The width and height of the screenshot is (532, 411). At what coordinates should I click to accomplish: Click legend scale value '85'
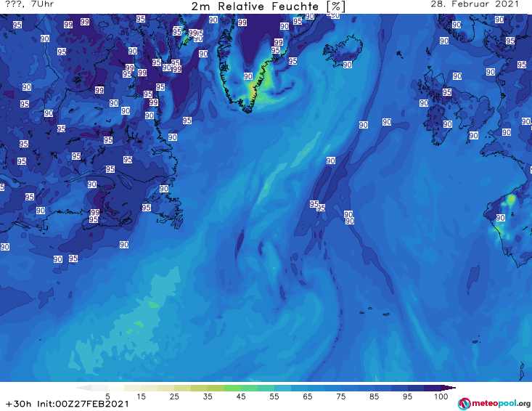tap(375, 396)
